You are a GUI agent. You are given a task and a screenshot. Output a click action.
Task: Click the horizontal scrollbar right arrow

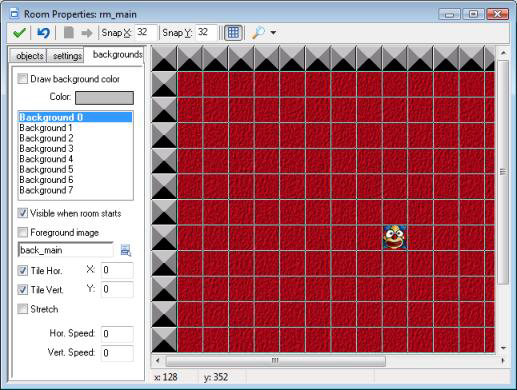click(503, 360)
